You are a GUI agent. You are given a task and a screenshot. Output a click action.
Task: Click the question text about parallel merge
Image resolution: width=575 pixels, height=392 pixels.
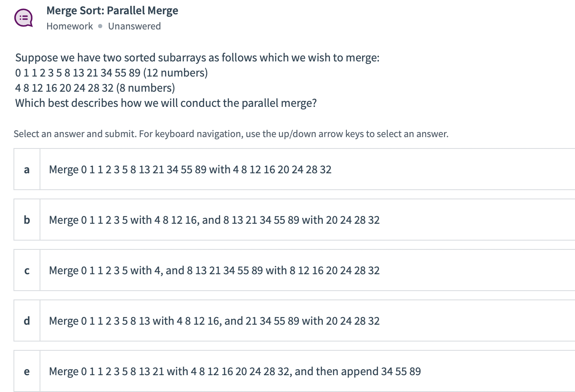click(166, 103)
